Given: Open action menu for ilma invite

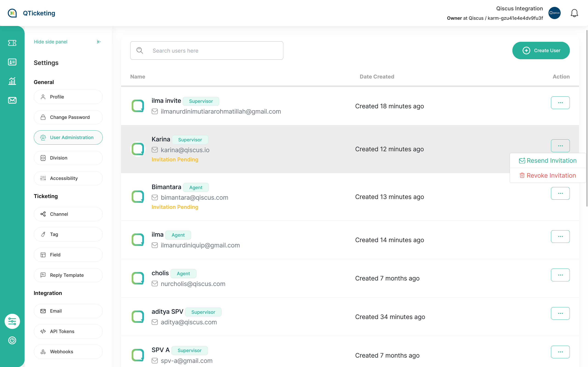Looking at the screenshot, I should coord(560,103).
